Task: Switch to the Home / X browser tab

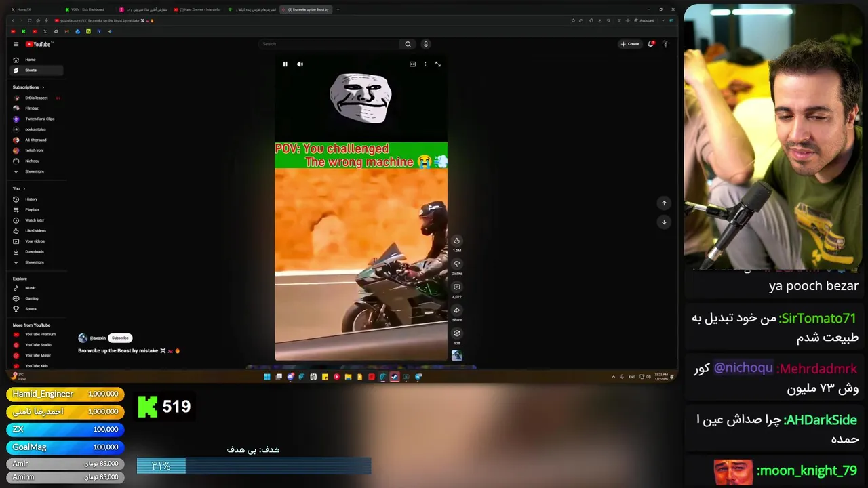Action: [34, 9]
